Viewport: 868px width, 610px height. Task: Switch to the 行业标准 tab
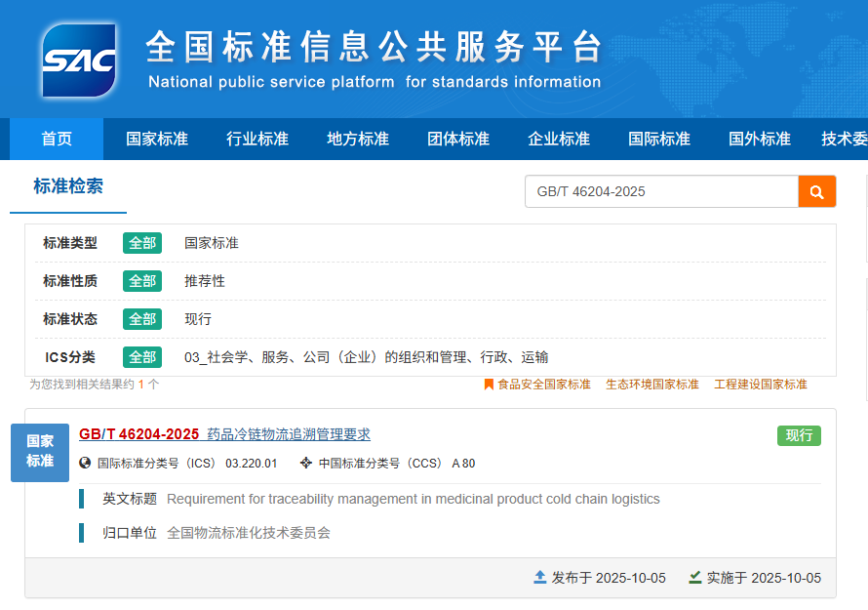pos(256,140)
